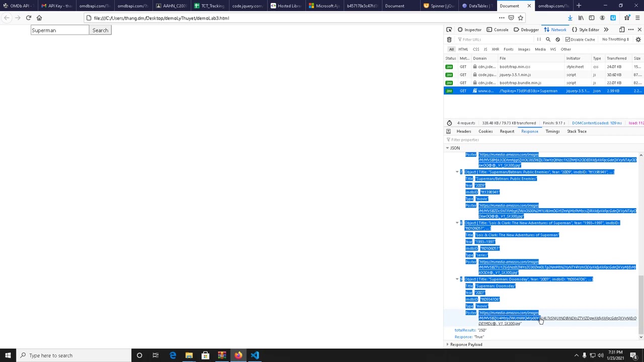Go to browser home page
The image size is (644, 362).
[x=39, y=18]
